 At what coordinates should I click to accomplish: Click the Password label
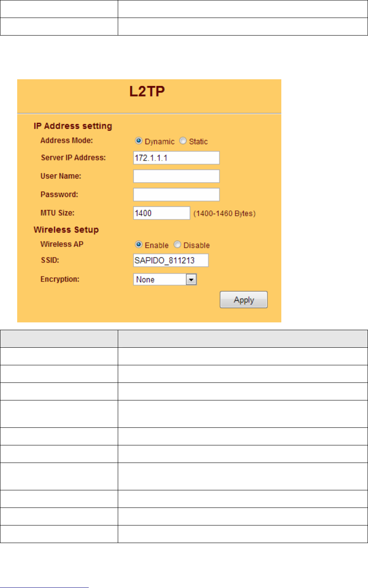pos(59,195)
